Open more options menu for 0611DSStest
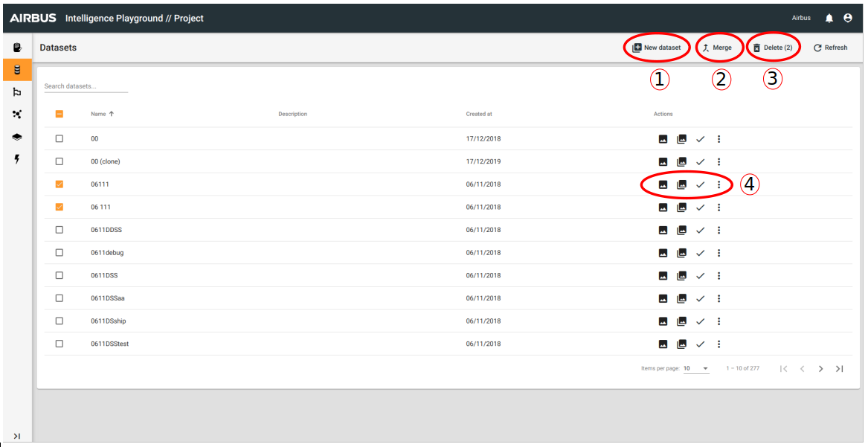The height and width of the screenshot is (447, 868). [x=718, y=344]
